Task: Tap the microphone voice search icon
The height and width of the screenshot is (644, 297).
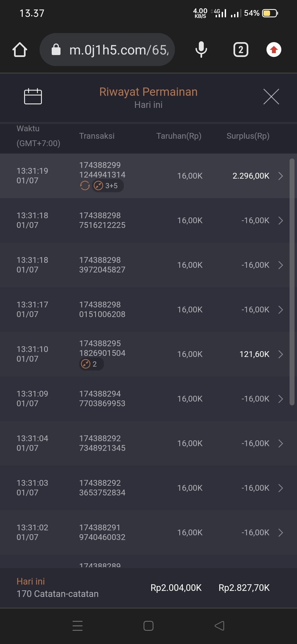Action: point(201,50)
